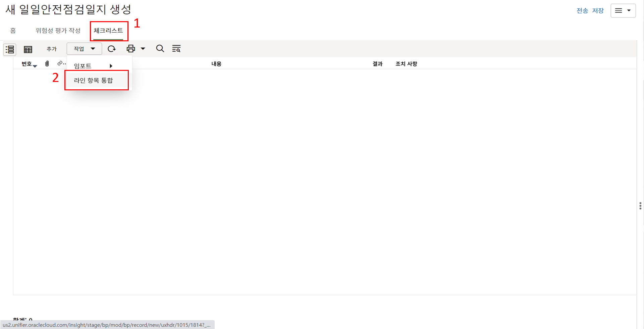Image resolution: width=644 pixels, height=329 pixels.
Task: Expand the 작업 dropdown button
Action: click(84, 49)
